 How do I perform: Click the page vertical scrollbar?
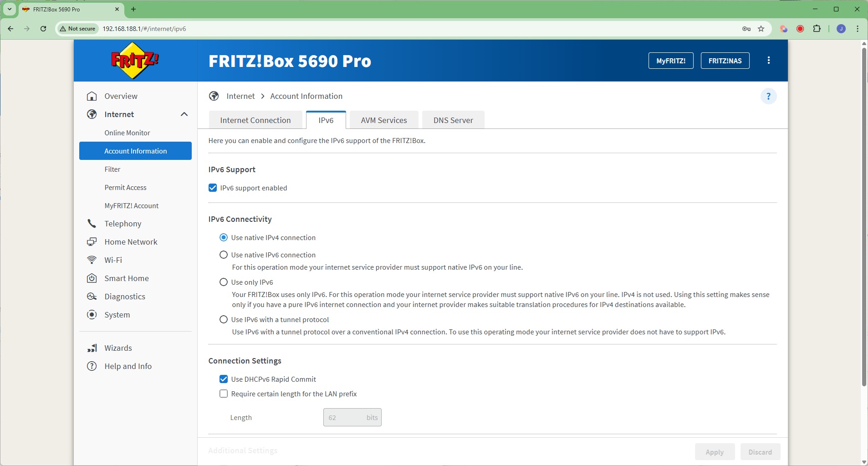[864, 216]
